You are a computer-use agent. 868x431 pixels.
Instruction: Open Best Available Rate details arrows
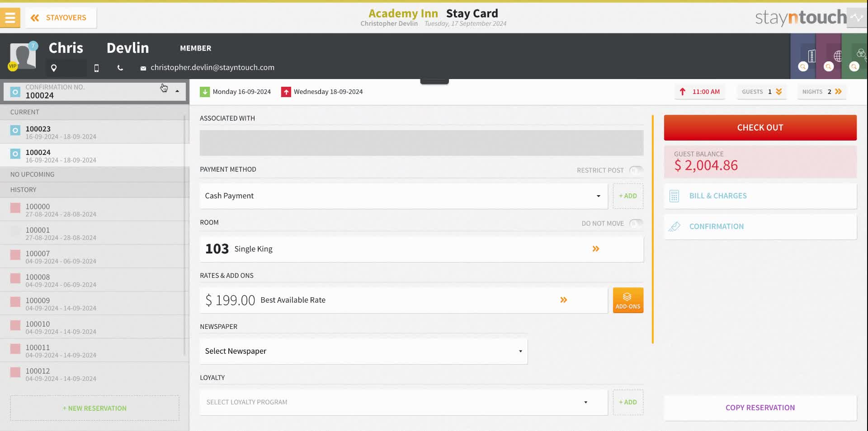tap(564, 300)
